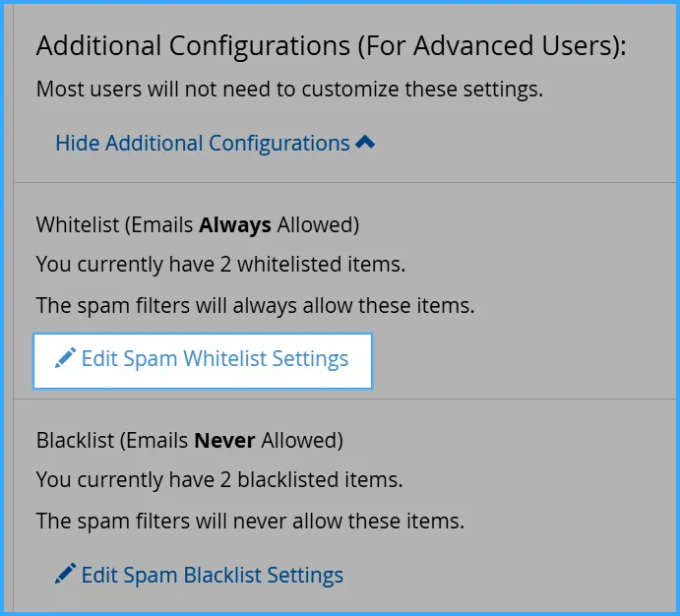Screen dimensions: 680x616
Task: Select the Whitelist section title
Action: pyautogui.click(x=198, y=225)
